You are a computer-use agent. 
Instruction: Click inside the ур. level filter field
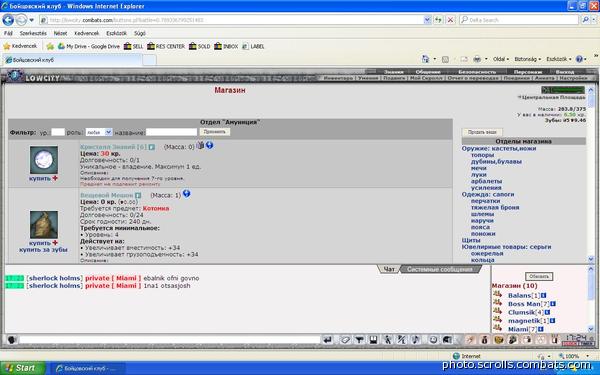pyautogui.click(x=58, y=132)
